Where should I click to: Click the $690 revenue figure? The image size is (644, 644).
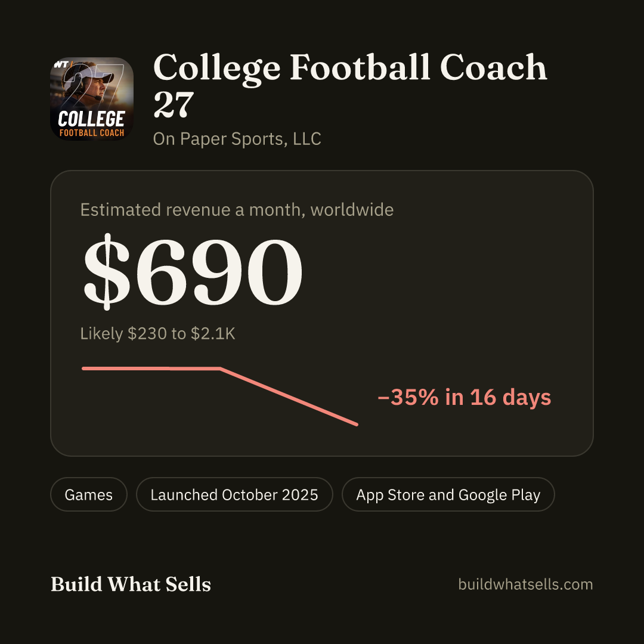(193, 272)
